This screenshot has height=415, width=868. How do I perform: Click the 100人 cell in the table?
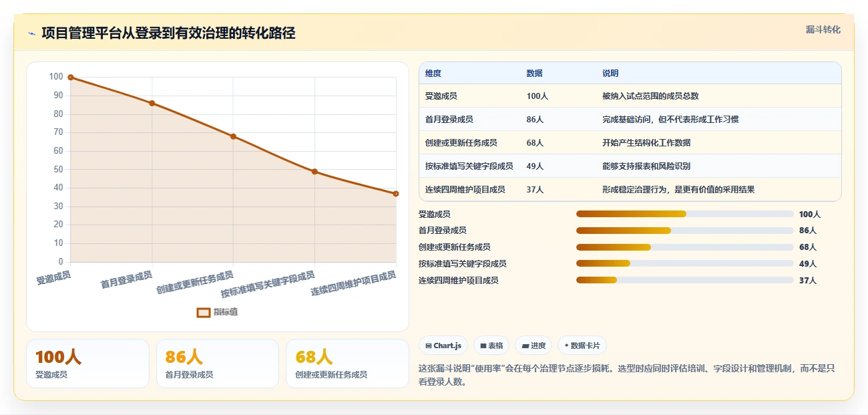(x=537, y=96)
